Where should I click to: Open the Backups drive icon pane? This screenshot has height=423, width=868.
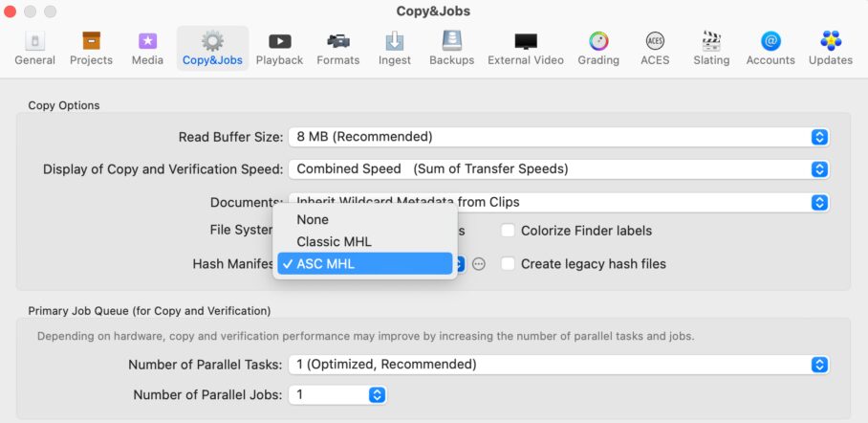[451, 49]
